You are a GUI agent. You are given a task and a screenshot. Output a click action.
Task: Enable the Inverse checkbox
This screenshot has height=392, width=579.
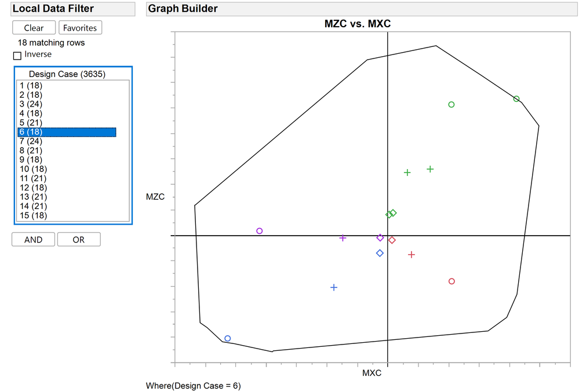click(x=17, y=55)
